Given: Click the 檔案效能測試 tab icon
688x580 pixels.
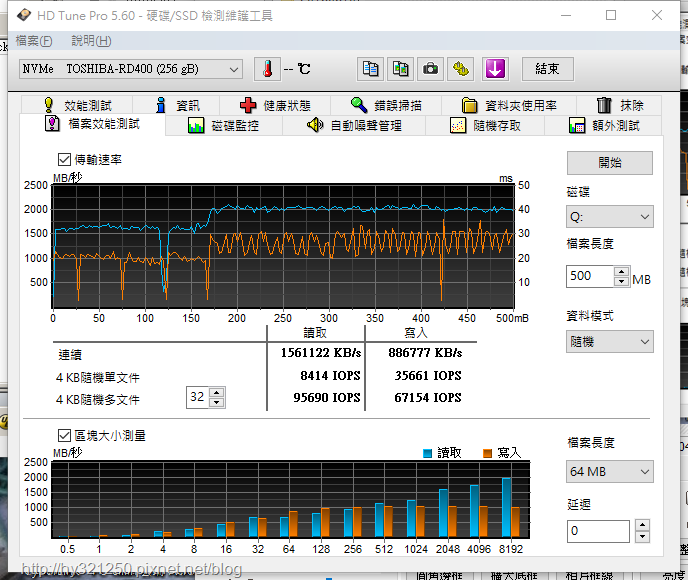Looking at the screenshot, I should [52, 124].
